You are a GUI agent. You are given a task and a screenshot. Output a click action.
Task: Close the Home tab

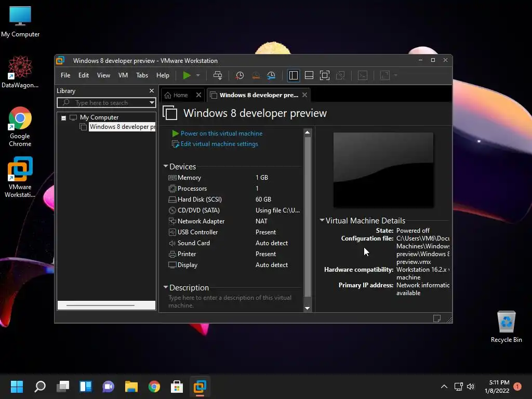pyautogui.click(x=198, y=95)
